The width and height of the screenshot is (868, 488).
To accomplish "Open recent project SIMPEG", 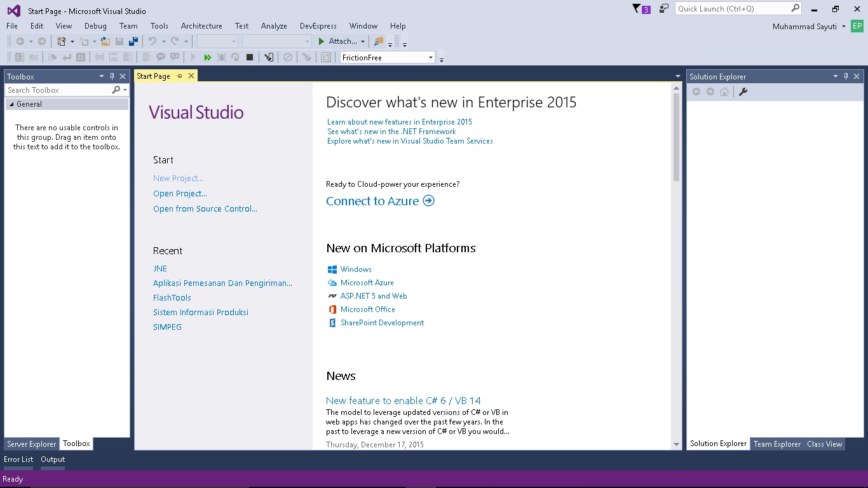I will (167, 327).
